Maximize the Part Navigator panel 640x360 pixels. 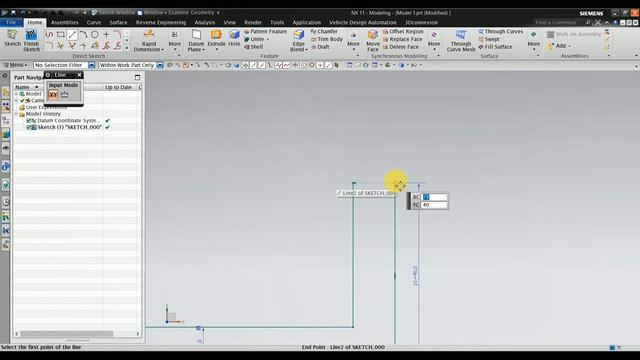coord(137,77)
